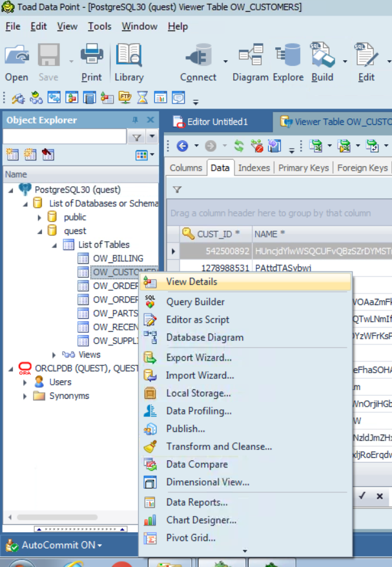Choose Export Wizard from the context menu
Image resolution: width=392 pixels, height=567 pixels.
245,358
